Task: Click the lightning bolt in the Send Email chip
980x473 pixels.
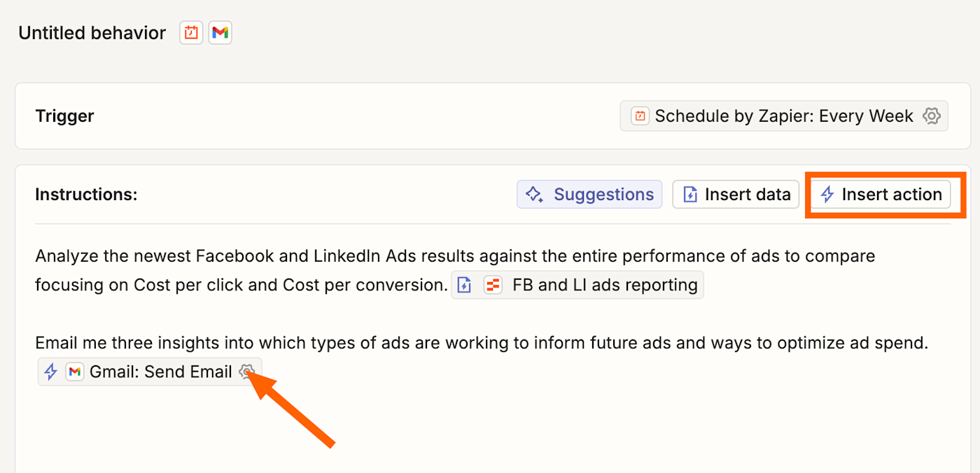Action: coord(50,372)
